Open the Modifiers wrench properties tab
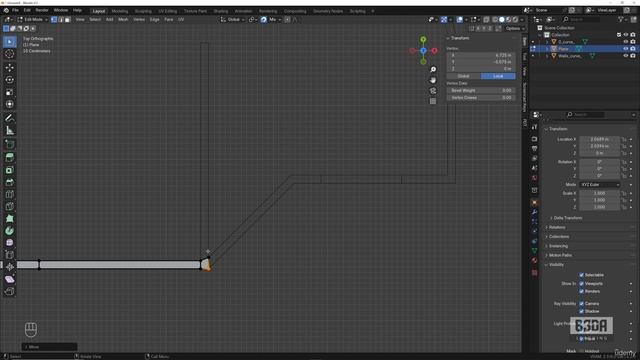Screen dimensions: 640x360 click(x=534, y=212)
